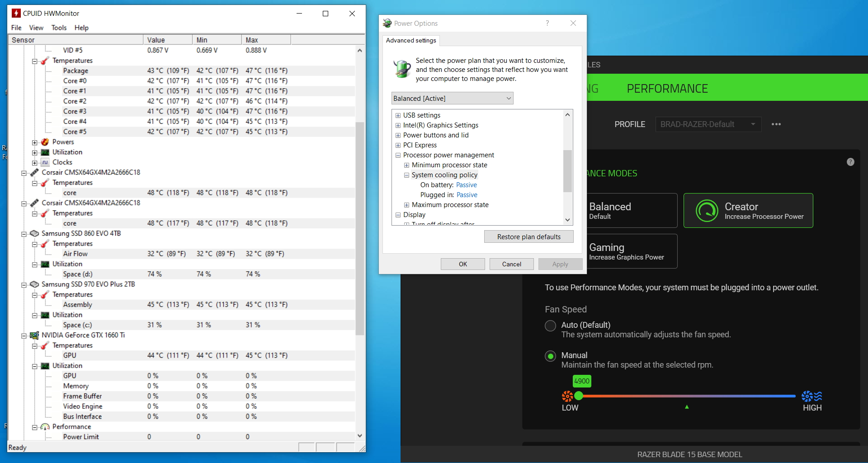Expand the Powers node in HWMonitor
Image resolution: width=868 pixels, height=463 pixels.
[x=34, y=142]
